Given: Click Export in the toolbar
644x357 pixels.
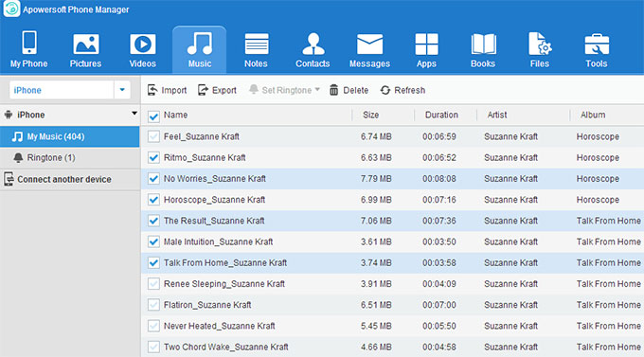Looking at the screenshot, I should click(217, 90).
